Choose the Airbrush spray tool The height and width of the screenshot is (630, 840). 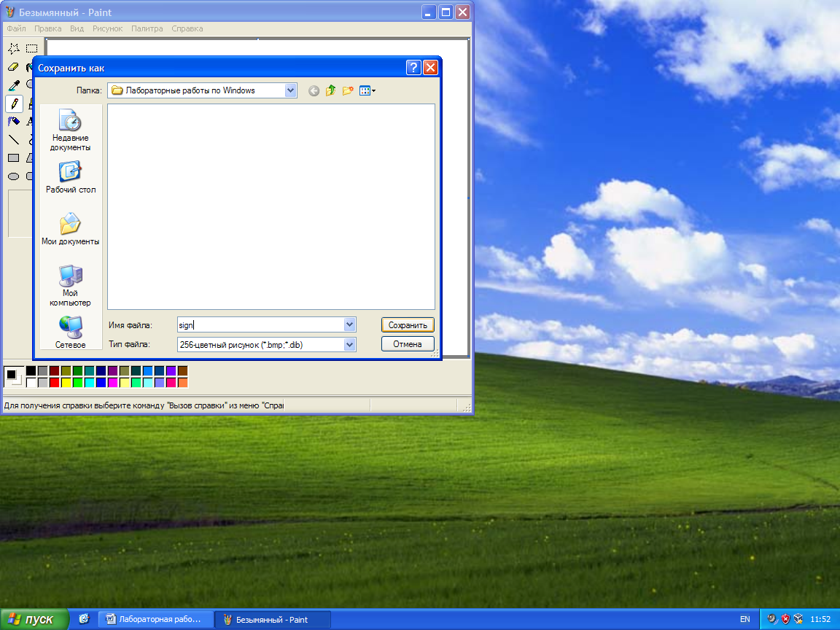click(14, 122)
